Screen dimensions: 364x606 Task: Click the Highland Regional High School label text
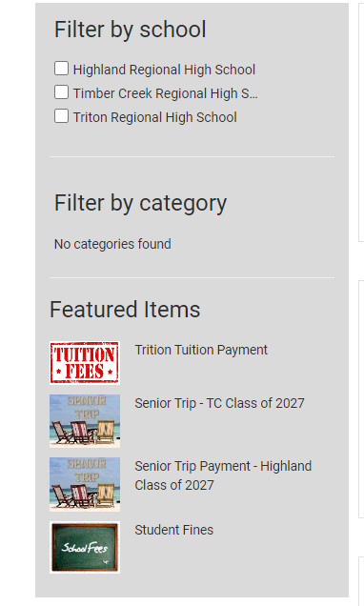[x=164, y=70]
